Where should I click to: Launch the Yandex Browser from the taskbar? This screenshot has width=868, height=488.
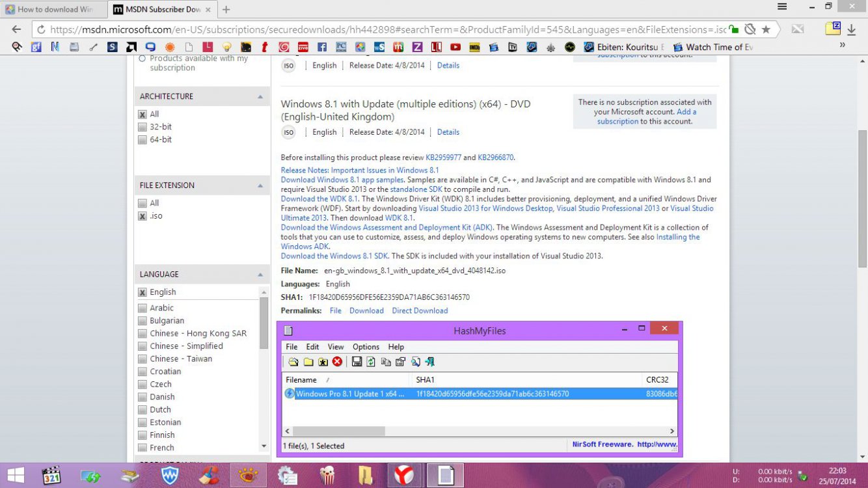pyautogui.click(x=404, y=475)
